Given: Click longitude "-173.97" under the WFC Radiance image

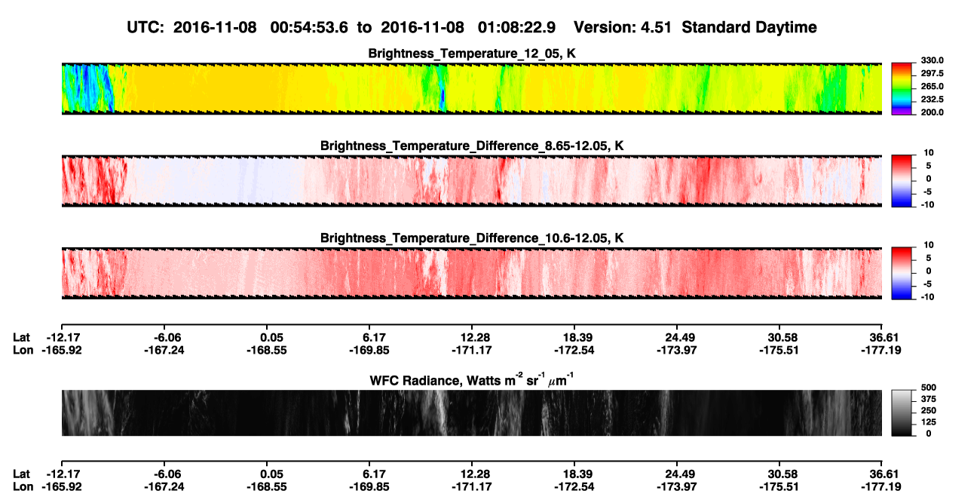Looking at the screenshot, I should coord(676,486).
